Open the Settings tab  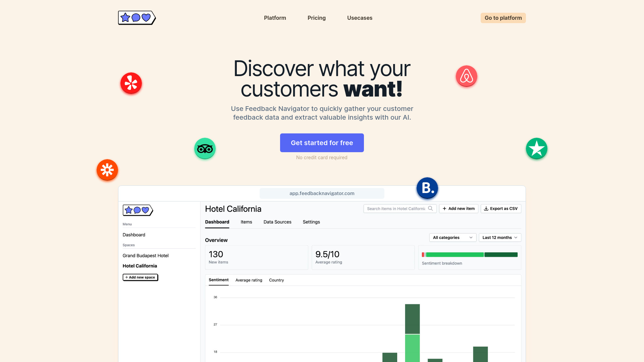[311, 222]
